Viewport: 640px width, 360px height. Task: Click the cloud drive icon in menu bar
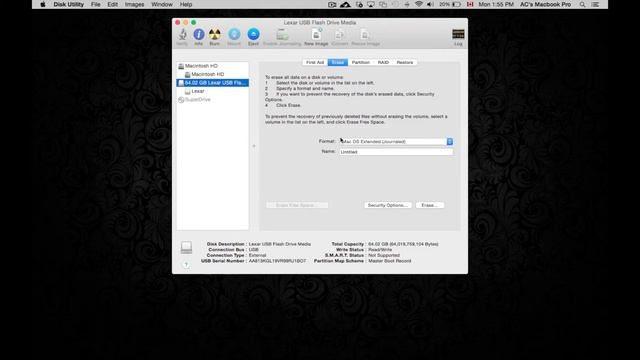pyautogui.click(x=345, y=4)
